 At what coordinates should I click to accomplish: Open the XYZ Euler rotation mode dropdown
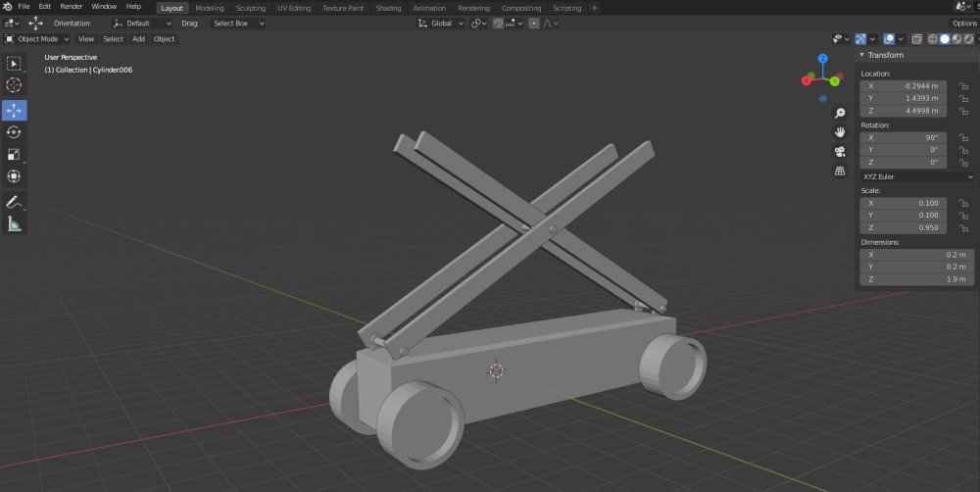point(914,176)
